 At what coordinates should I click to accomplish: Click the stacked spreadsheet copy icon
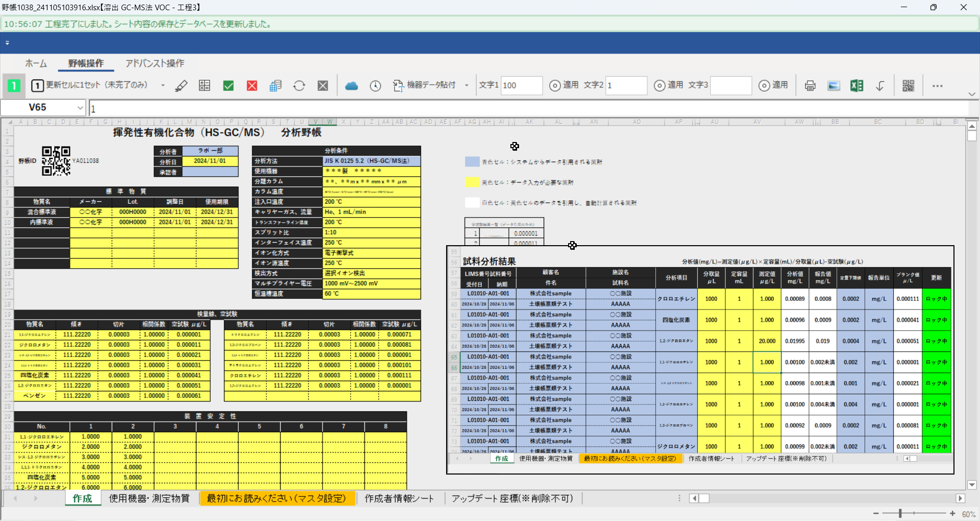point(276,85)
